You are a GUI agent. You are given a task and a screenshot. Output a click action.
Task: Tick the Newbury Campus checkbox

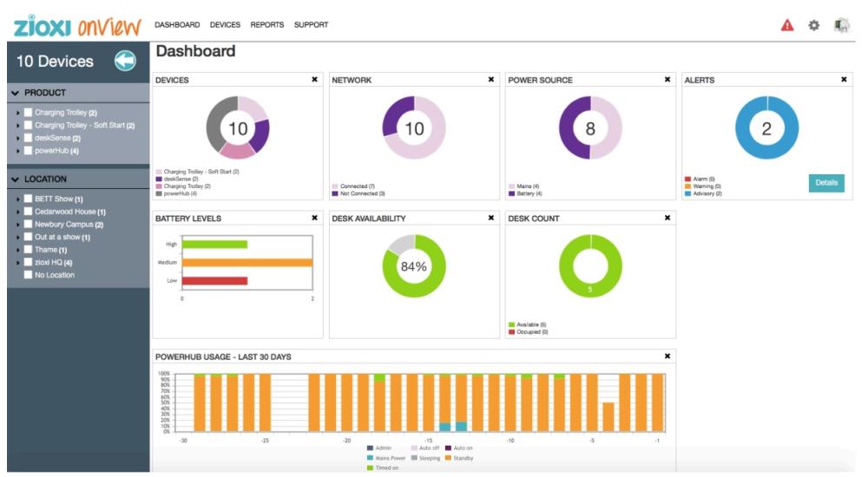pos(29,224)
